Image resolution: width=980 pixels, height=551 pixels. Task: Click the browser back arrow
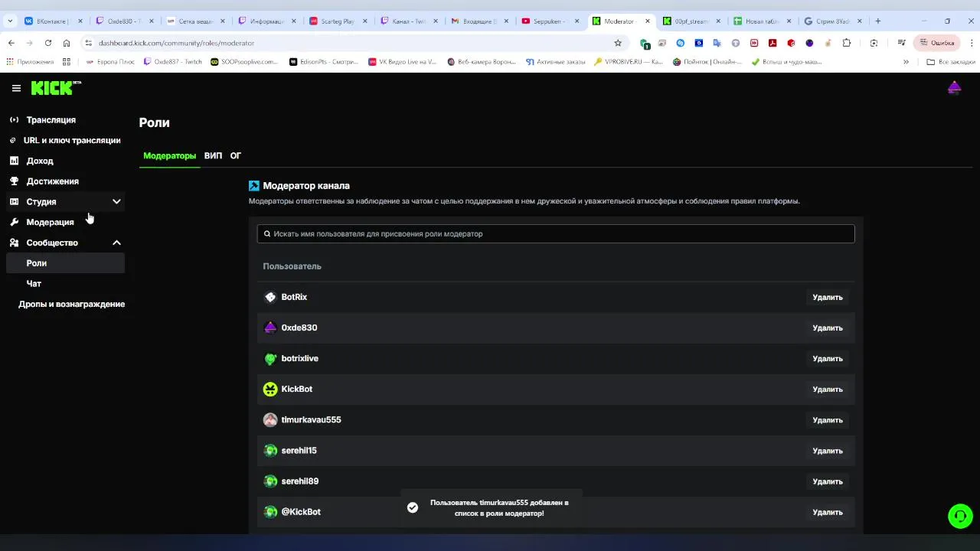click(x=11, y=43)
